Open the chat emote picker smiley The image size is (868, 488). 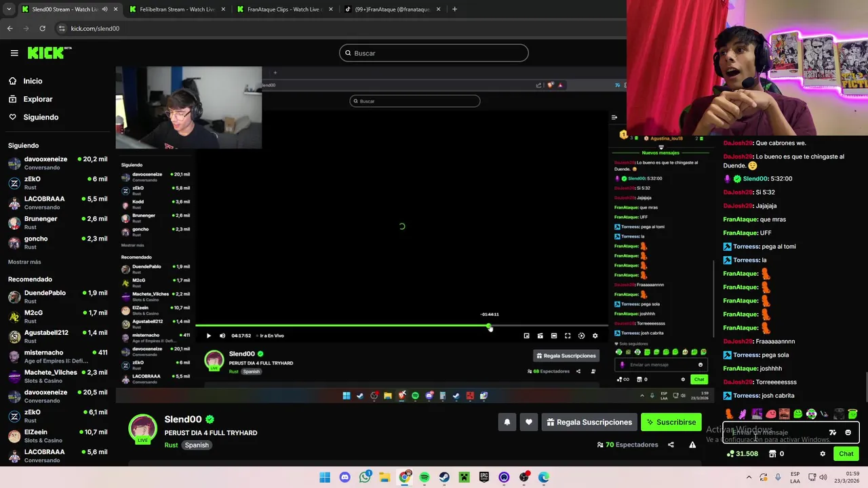point(848,432)
